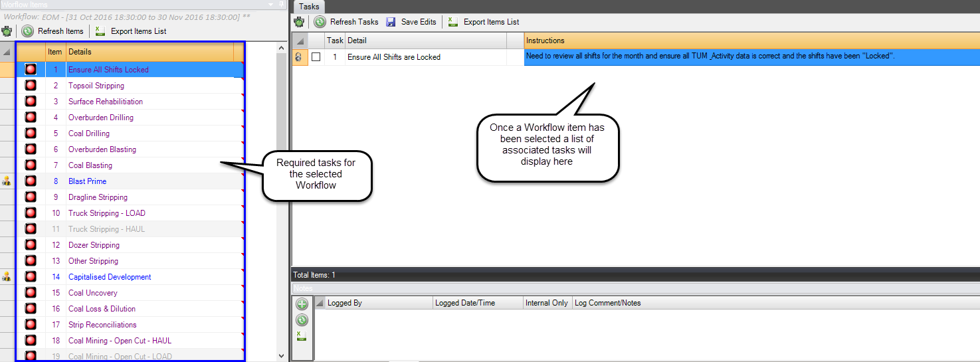Viewport: 980px width, 362px height.
Task: Select the Overburden Blasting workflow item
Action: [x=102, y=149]
